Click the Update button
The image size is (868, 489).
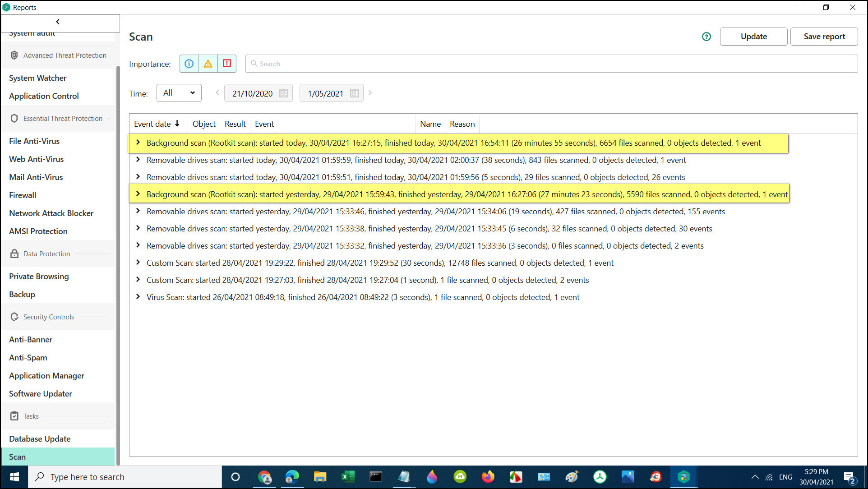click(753, 37)
